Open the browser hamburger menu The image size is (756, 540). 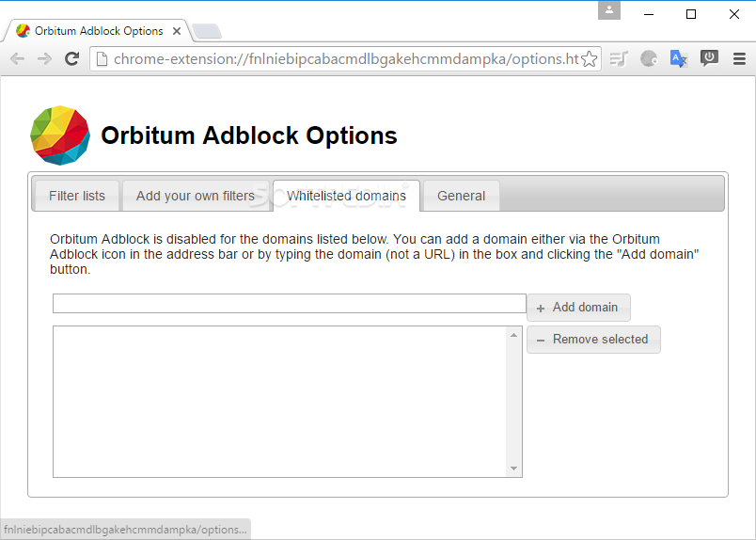(739, 59)
